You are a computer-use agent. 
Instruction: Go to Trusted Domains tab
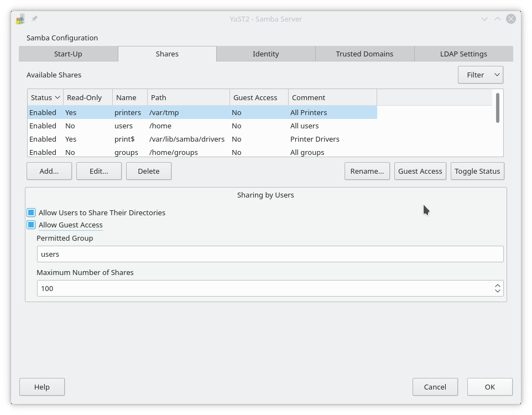click(364, 54)
